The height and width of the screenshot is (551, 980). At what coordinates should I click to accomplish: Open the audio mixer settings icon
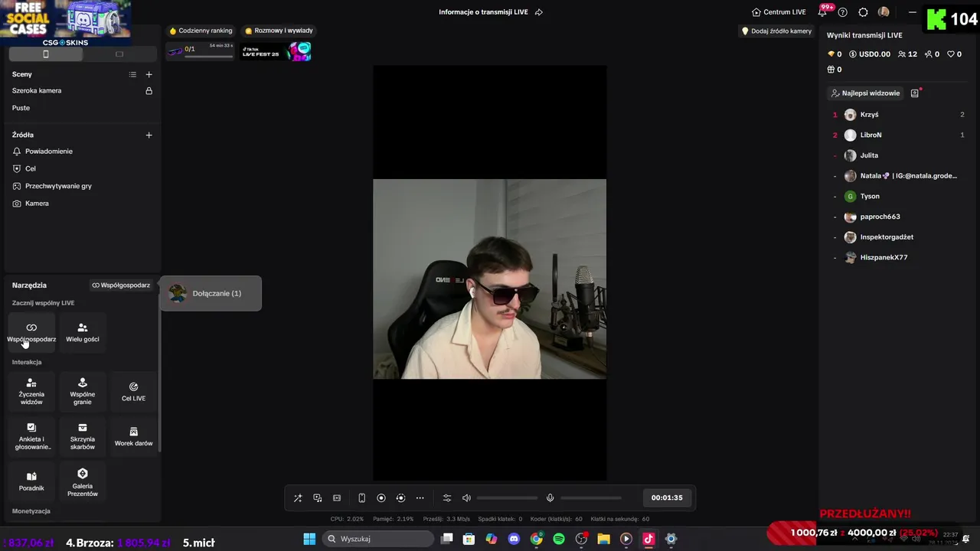tap(447, 498)
